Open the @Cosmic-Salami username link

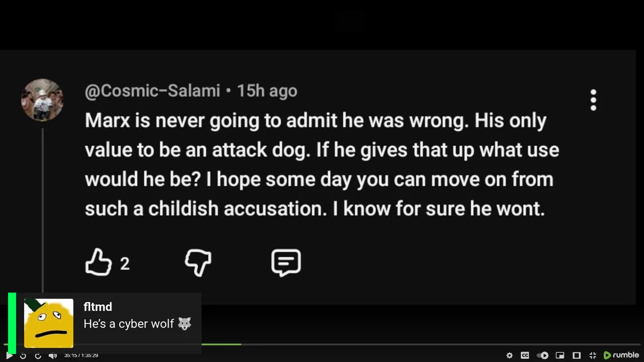(152, 91)
